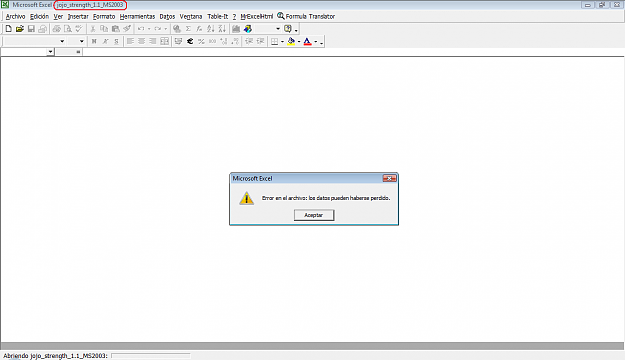625x360 pixels.
Task: Click the drawing toolbar icon
Action: [x=248, y=29]
